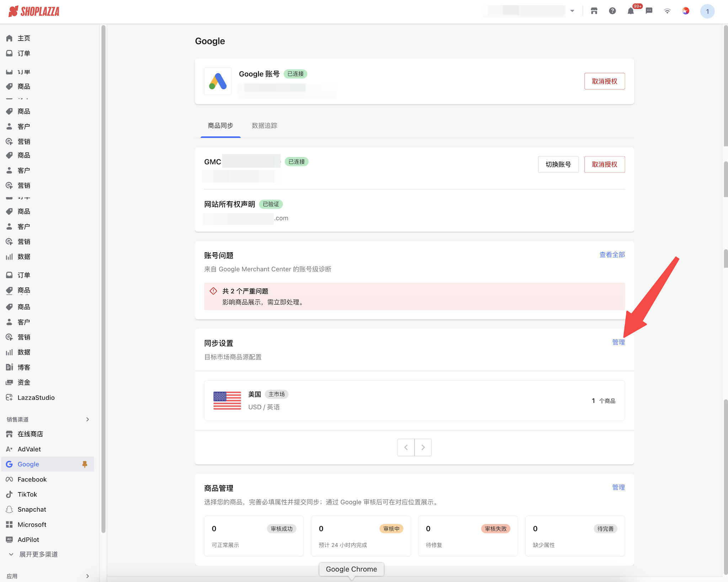Click the US flag thumbnail
Screen dimensions: 728x582
tap(227, 401)
